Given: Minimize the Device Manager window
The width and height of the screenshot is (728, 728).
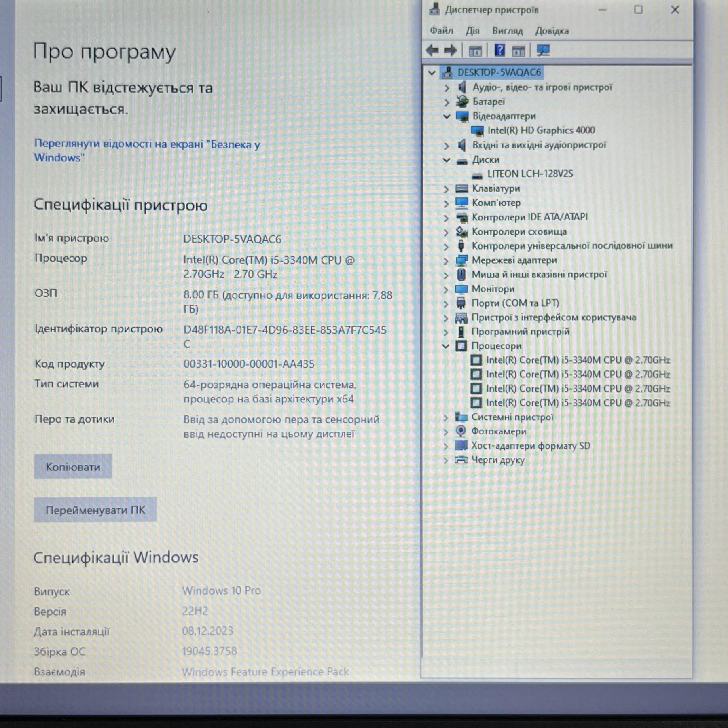Looking at the screenshot, I should (x=603, y=10).
